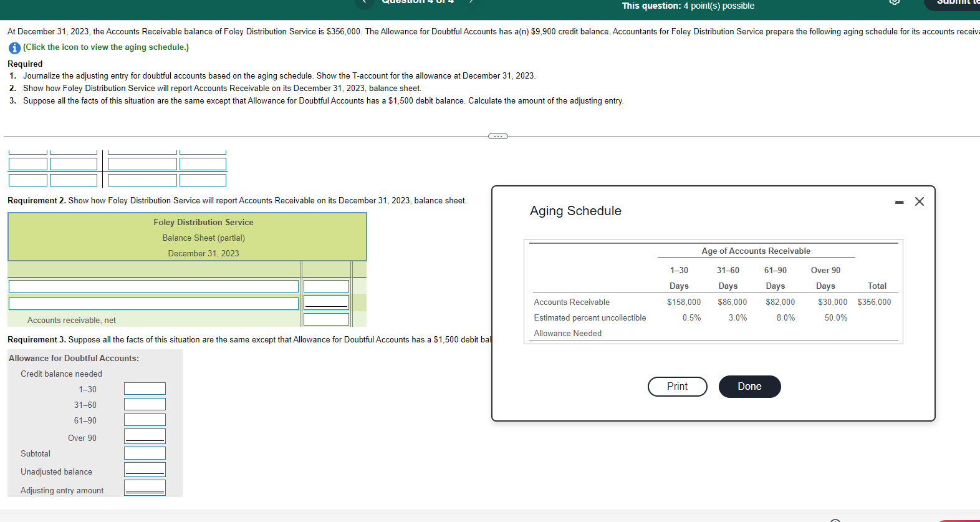
Task: Click the 'Foley Distribution Service' balance sheet header
Action: point(203,222)
